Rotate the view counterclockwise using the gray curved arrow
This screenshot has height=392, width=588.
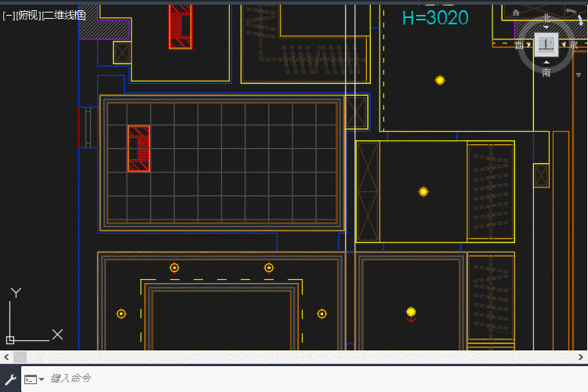(571, 11)
